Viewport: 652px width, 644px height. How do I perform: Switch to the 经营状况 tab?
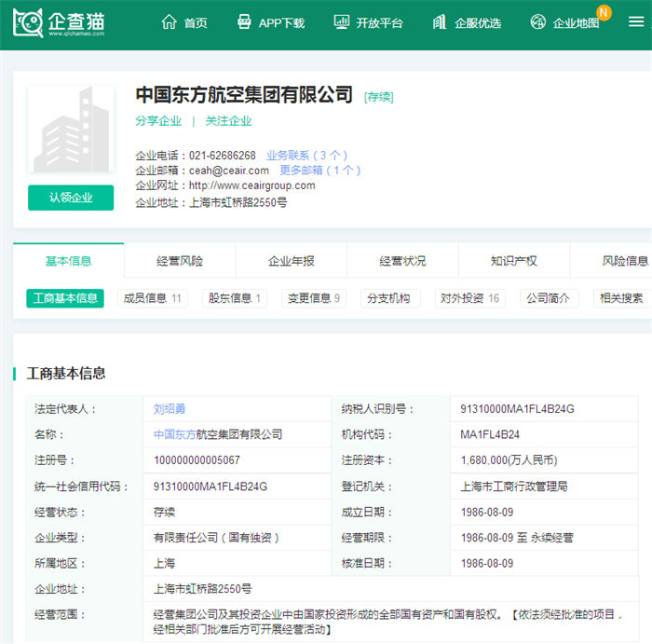(402, 261)
